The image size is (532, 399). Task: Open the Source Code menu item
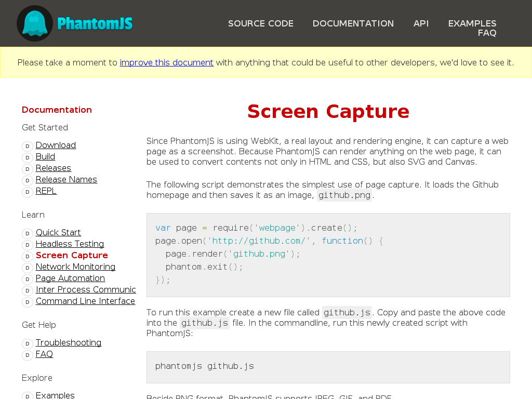[261, 23]
